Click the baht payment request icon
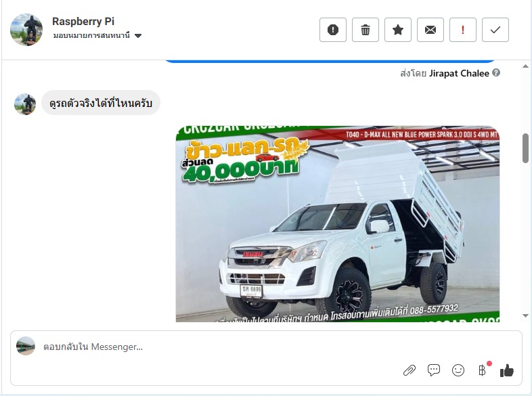Viewport: 532px width, 396px height. coord(483,370)
